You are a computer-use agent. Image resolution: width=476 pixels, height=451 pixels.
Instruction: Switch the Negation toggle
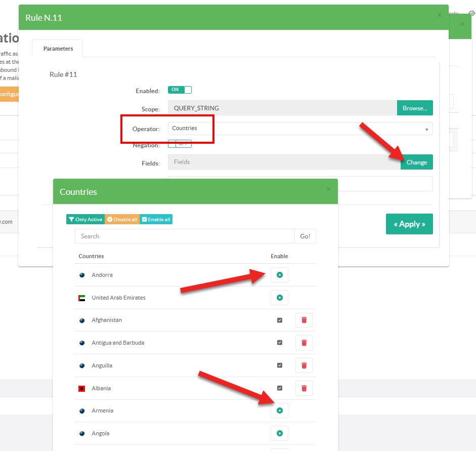coord(180,144)
